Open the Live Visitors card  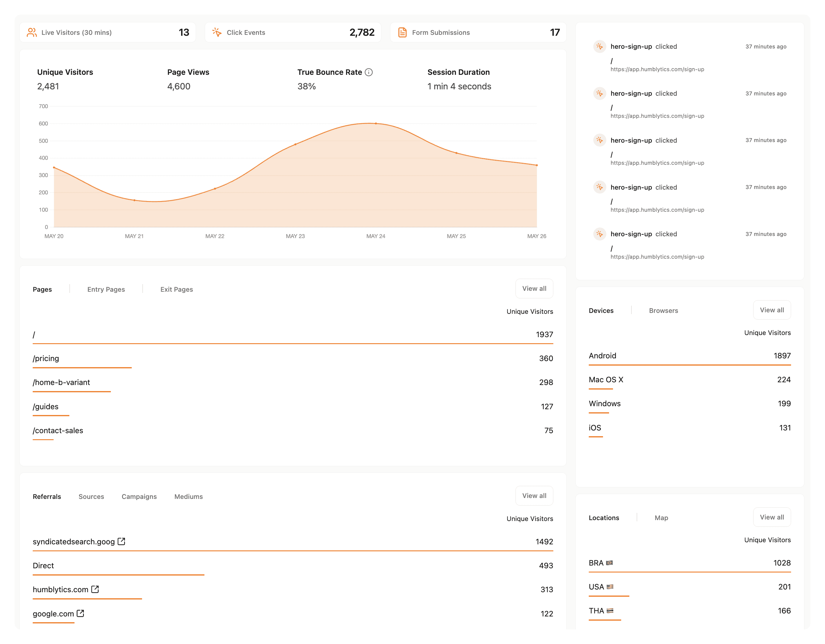(108, 32)
